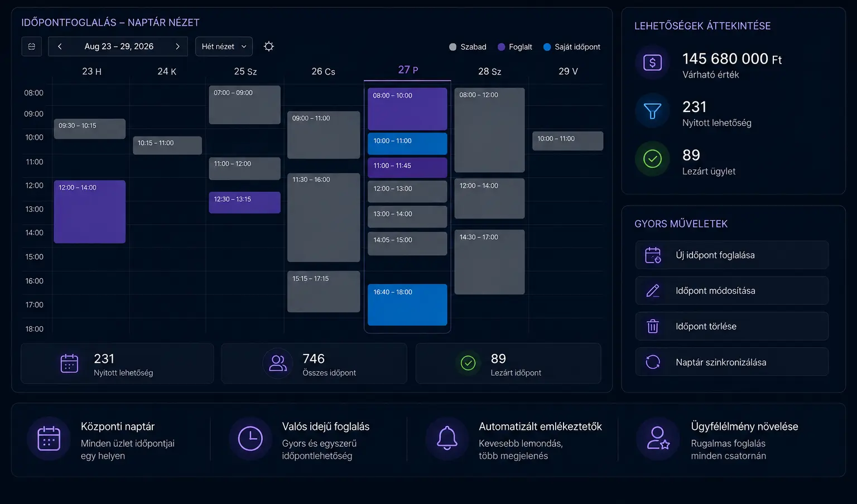Open the 11:30 – 16:00 slot on Thursday
This screenshot has height=504, width=857.
coord(324,217)
